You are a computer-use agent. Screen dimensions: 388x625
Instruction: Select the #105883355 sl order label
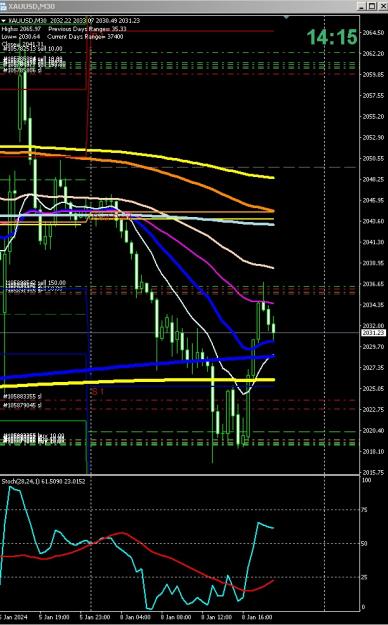[22, 397]
